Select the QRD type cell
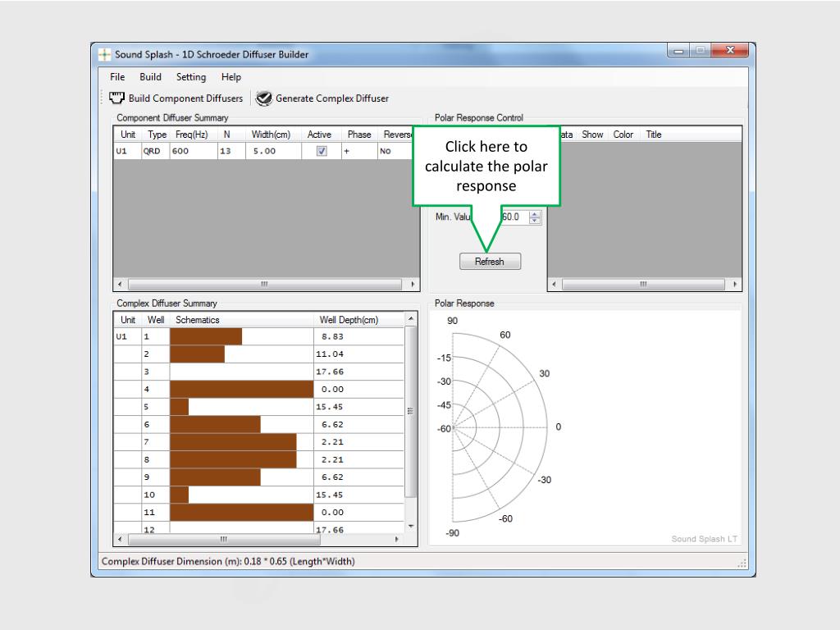Viewport: 840px width, 630px height. tap(155, 151)
